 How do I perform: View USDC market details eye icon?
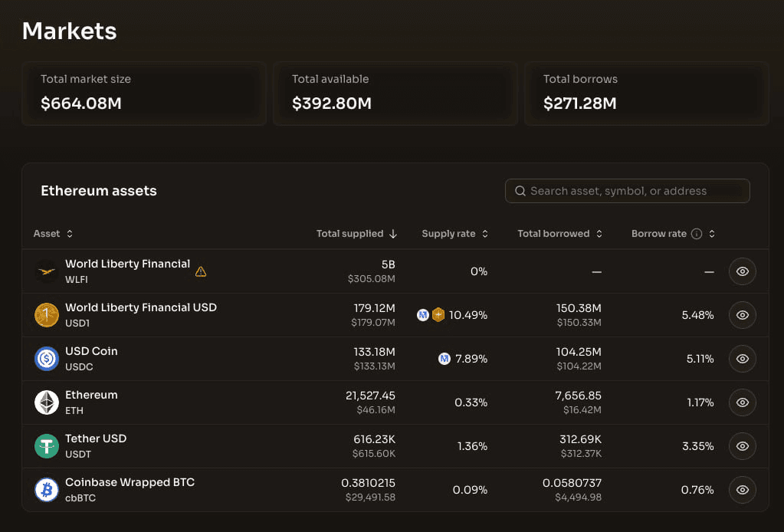click(x=742, y=359)
